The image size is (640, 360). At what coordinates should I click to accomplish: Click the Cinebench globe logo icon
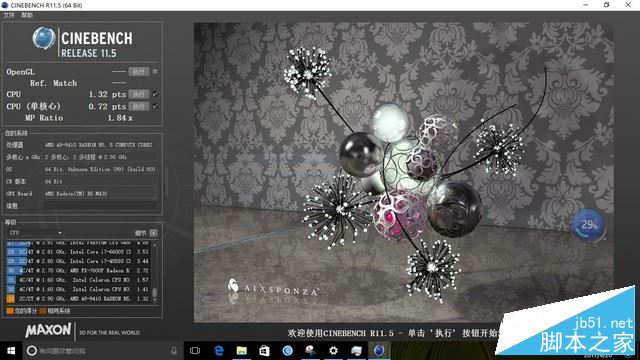(44, 38)
